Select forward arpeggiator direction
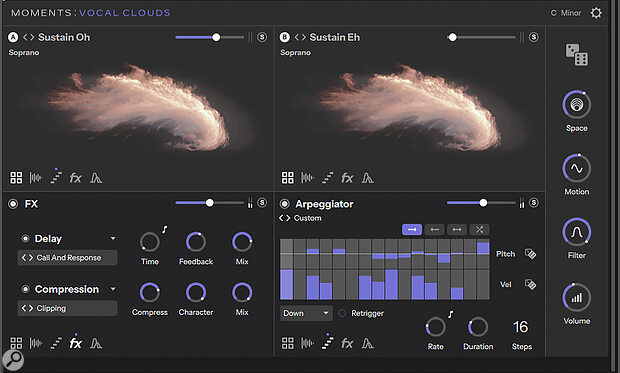This screenshot has height=373, width=620. (412, 229)
